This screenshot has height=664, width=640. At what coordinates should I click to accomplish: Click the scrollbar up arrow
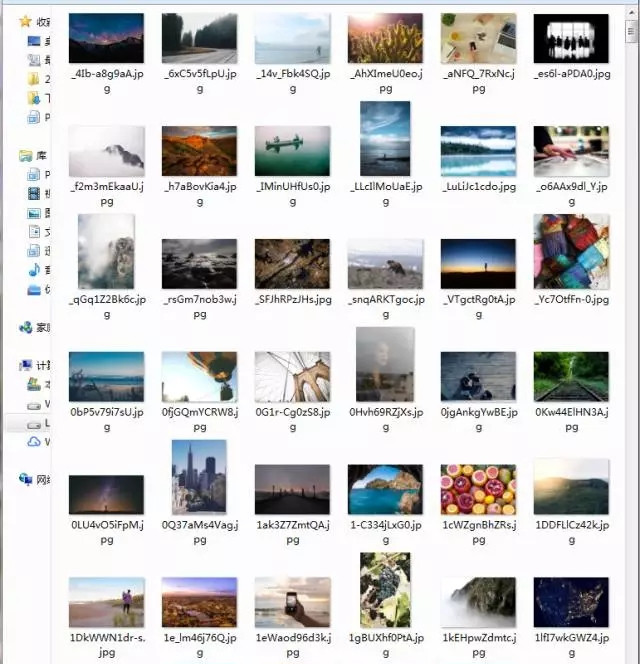(x=631, y=13)
